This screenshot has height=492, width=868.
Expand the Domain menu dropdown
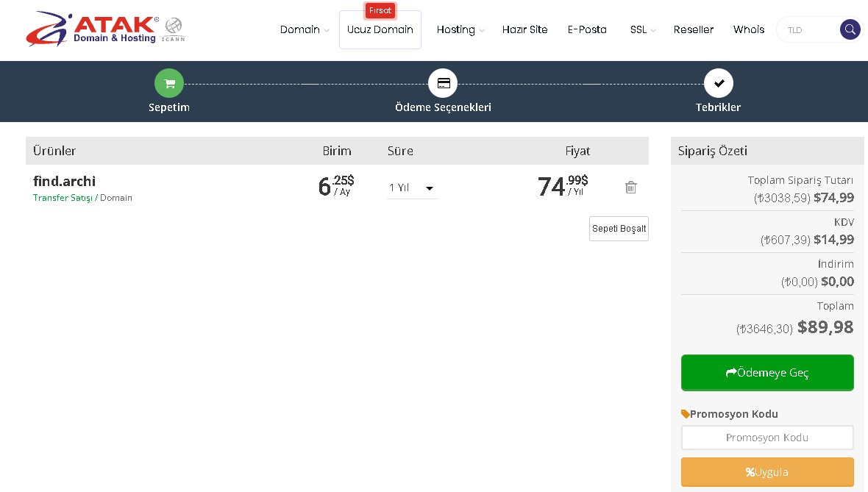304,30
